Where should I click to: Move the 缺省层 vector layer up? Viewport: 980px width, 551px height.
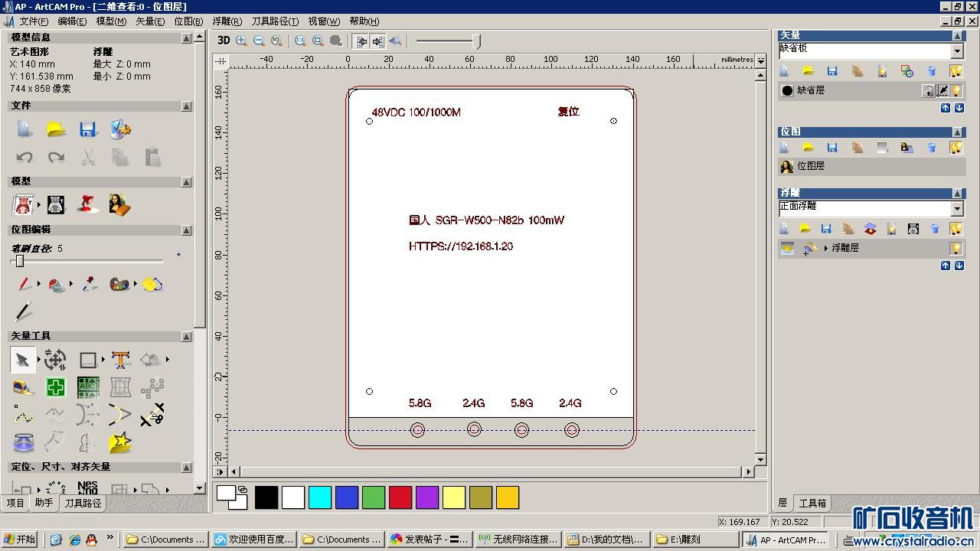(x=946, y=108)
